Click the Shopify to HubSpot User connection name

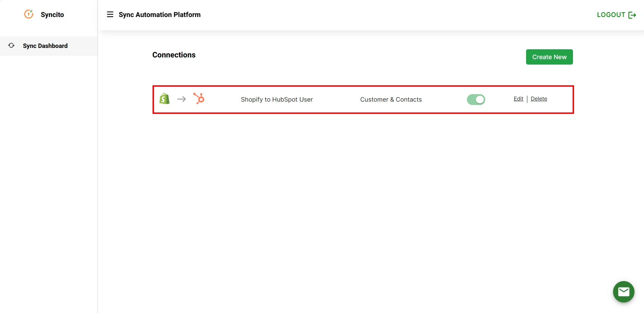(276, 99)
